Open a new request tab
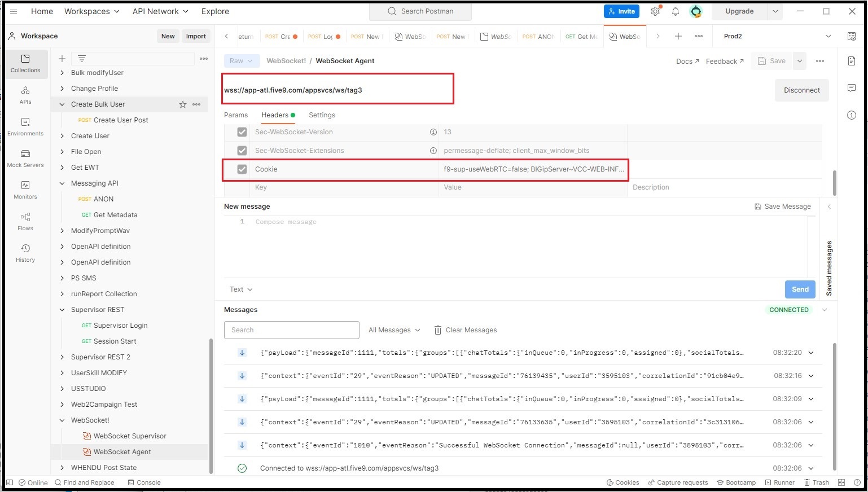 click(x=678, y=36)
